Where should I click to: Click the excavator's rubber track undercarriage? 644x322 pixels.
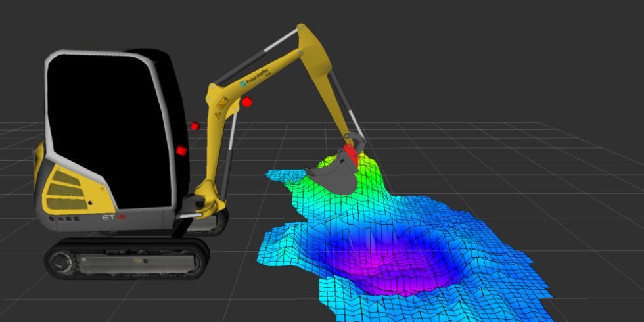(125, 260)
